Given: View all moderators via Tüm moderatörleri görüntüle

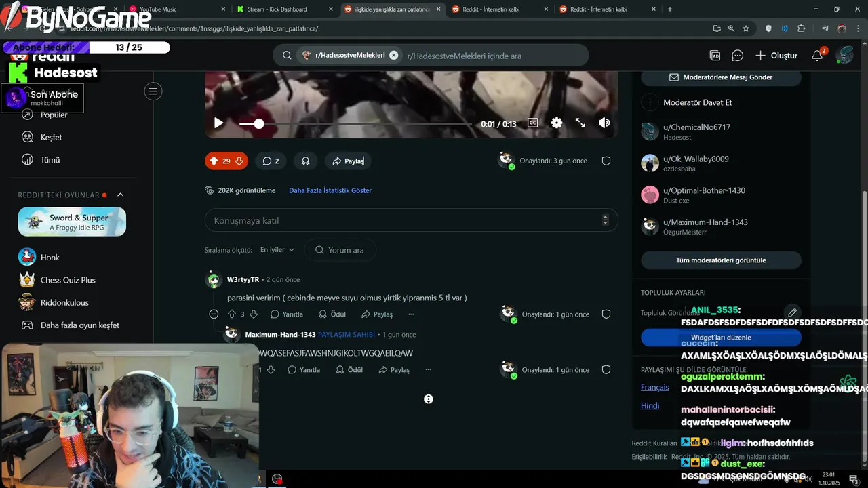Looking at the screenshot, I should tap(721, 260).
